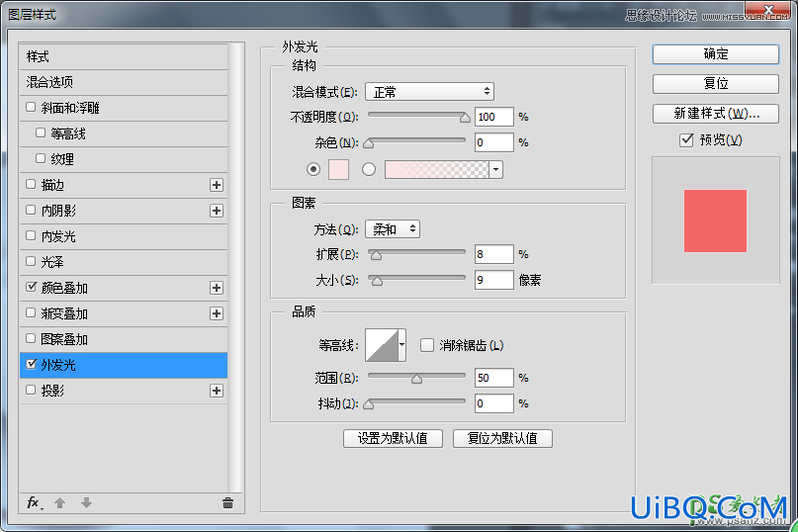
Task: Select 外发光 highlighted row label
Action: [x=58, y=365]
